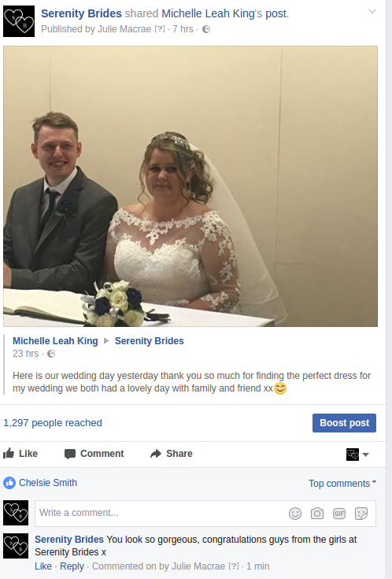Click the thumbs-up reaction icon beside Chelsie Smith
This screenshot has height=579, width=392.
9,483
